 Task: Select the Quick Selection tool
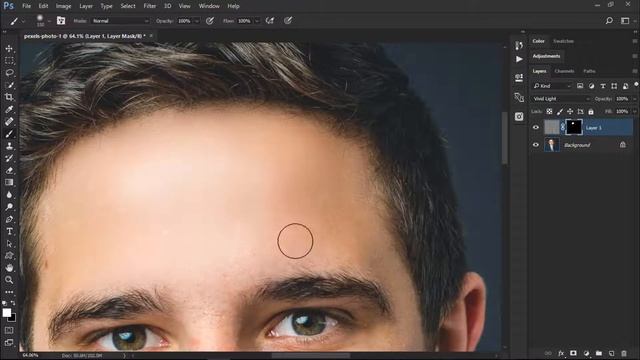pyautogui.click(x=9, y=85)
